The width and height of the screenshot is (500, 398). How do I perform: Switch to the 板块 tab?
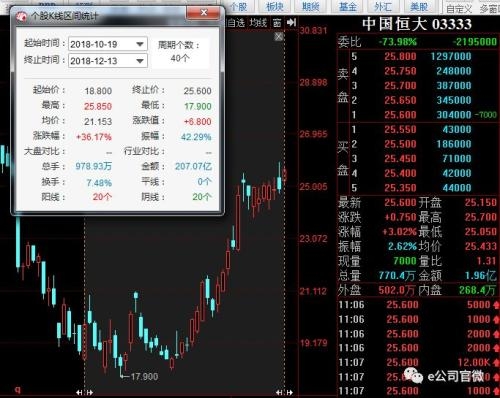tap(275, 7)
